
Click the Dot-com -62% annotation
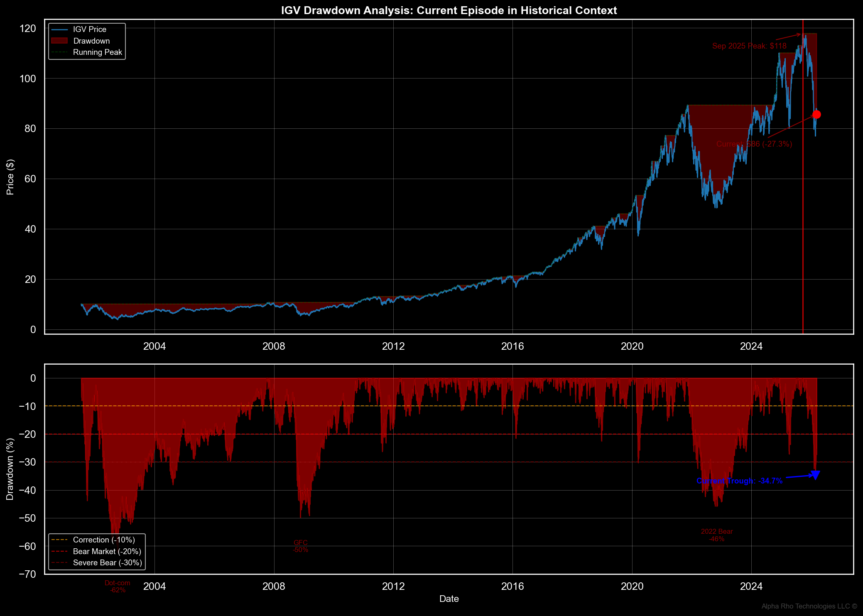[118, 587]
